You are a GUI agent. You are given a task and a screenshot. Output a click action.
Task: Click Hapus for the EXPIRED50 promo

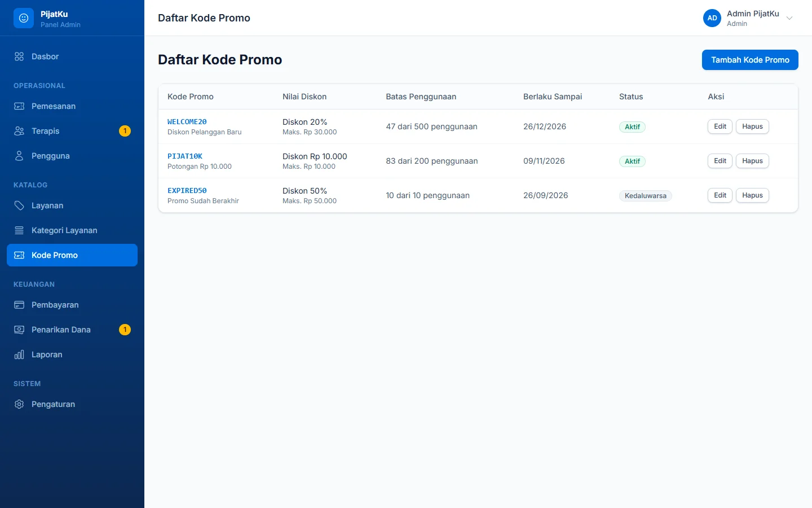point(752,195)
